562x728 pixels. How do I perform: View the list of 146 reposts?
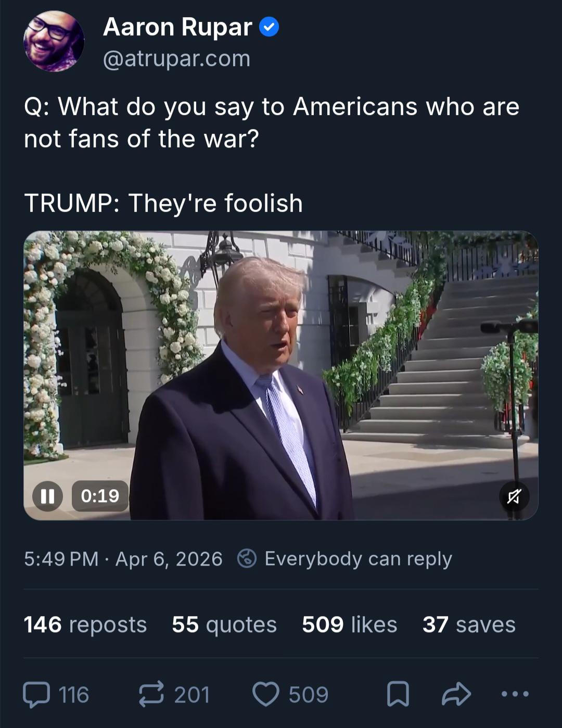[85, 624]
